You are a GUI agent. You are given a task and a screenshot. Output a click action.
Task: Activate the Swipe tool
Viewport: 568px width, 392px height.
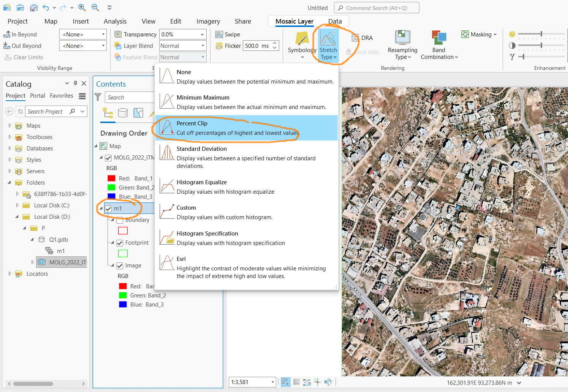(x=220, y=34)
